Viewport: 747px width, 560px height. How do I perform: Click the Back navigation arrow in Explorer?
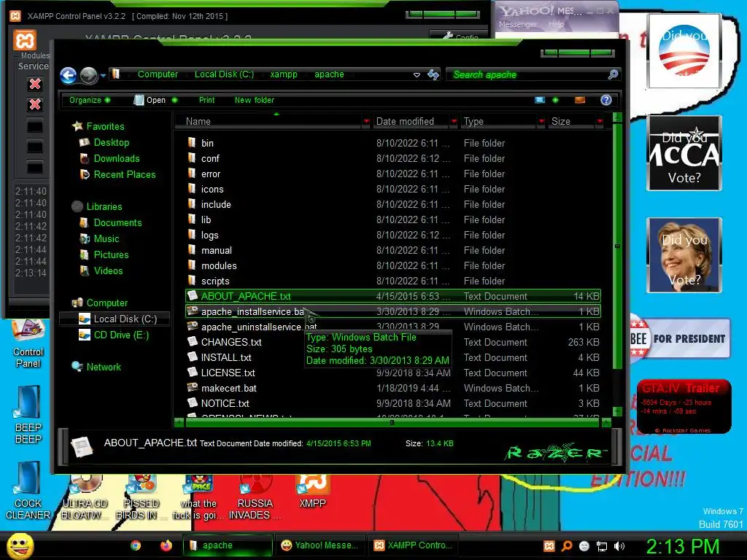coord(68,75)
